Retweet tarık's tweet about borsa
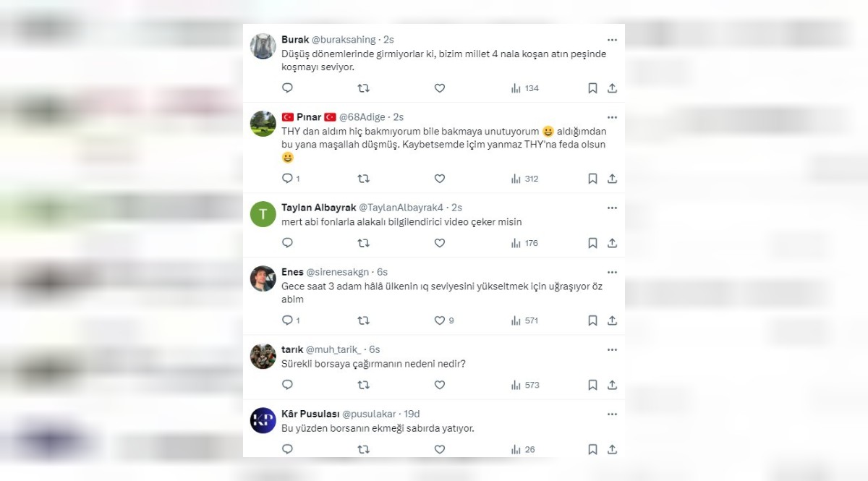The width and height of the screenshot is (868, 481). [x=364, y=385]
